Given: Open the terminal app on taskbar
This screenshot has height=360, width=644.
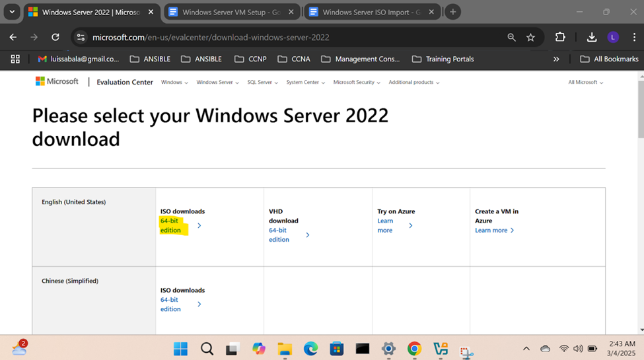Looking at the screenshot, I should (362, 349).
